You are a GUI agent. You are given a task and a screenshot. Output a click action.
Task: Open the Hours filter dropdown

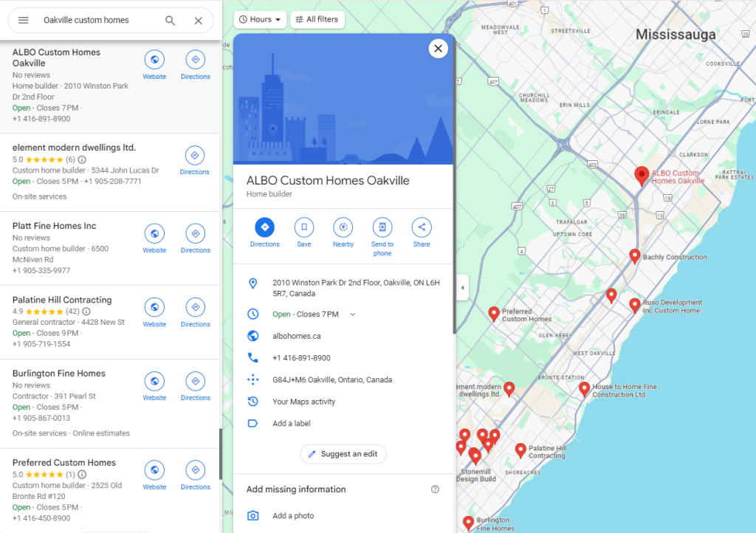point(259,19)
